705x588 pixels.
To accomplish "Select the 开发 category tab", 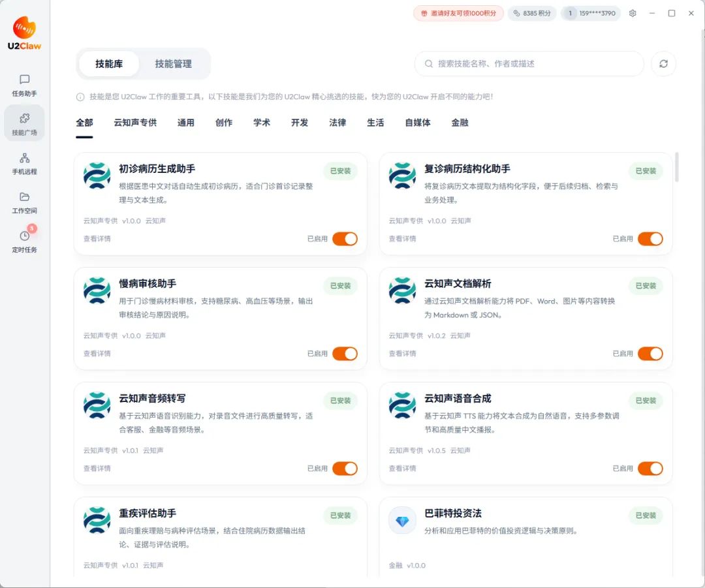I will click(300, 123).
